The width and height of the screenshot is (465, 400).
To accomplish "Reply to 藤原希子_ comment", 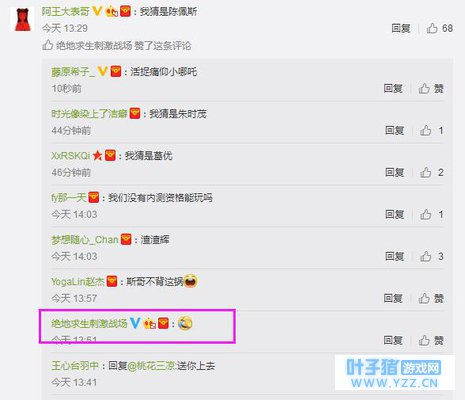I will point(393,89).
